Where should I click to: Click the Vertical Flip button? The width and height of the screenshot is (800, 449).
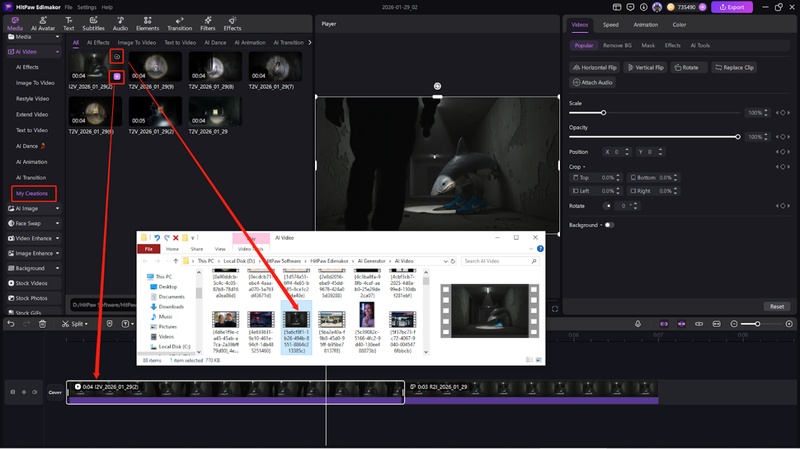click(x=645, y=67)
